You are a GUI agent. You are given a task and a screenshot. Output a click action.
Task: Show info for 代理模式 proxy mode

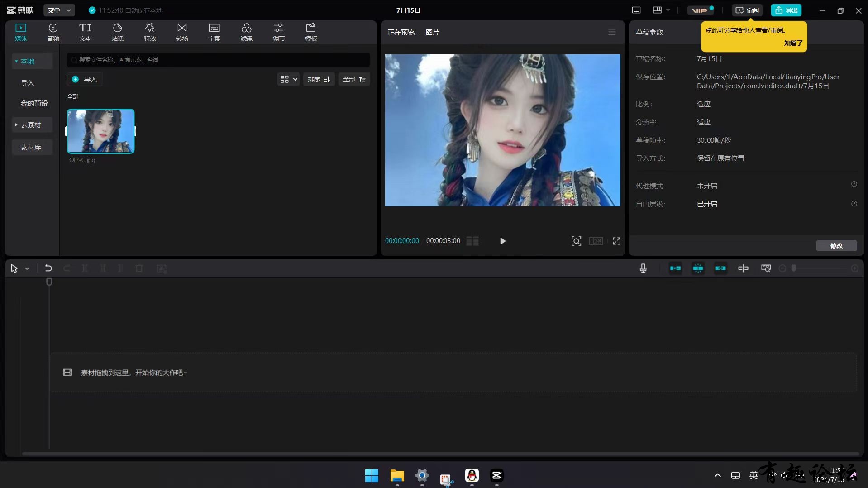(x=854, y=184)
